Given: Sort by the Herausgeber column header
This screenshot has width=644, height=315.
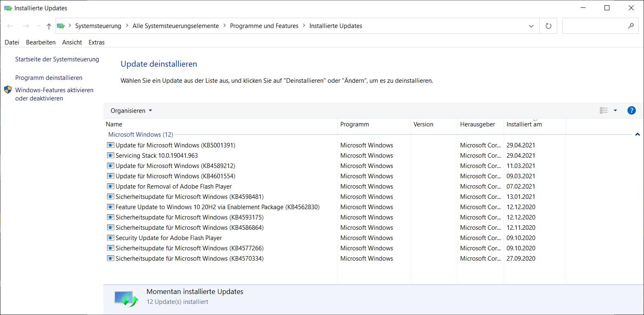Looking at the screenshot, I should (x=481, y=124).
